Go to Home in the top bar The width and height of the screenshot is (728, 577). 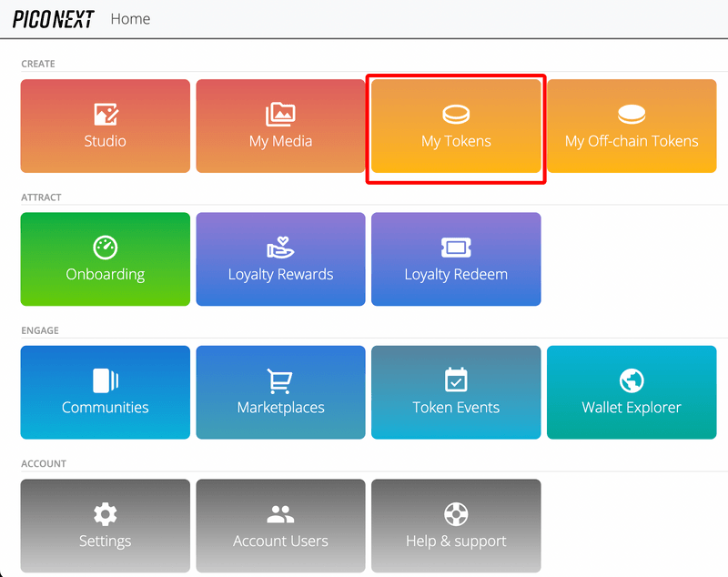130,19
